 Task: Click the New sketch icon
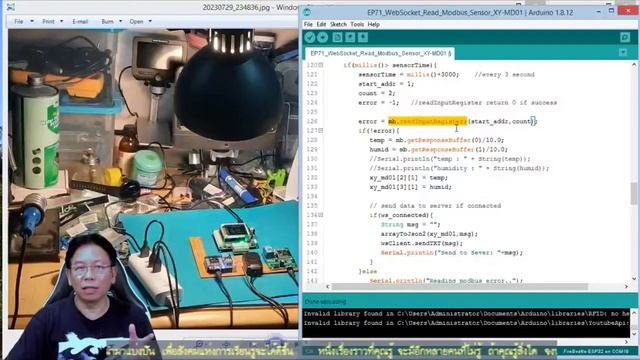337,38
